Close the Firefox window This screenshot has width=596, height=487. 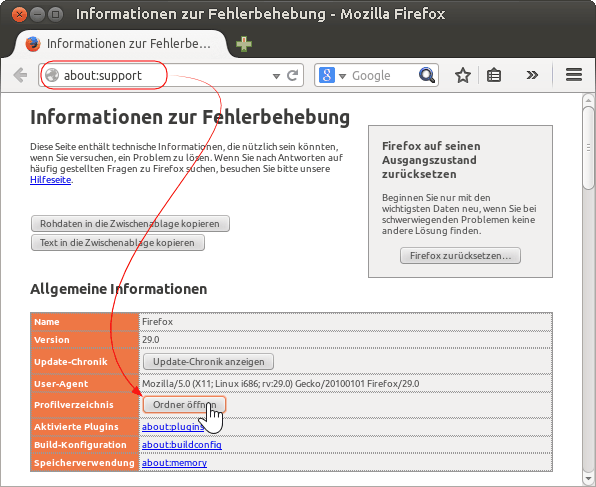(19, 14)
